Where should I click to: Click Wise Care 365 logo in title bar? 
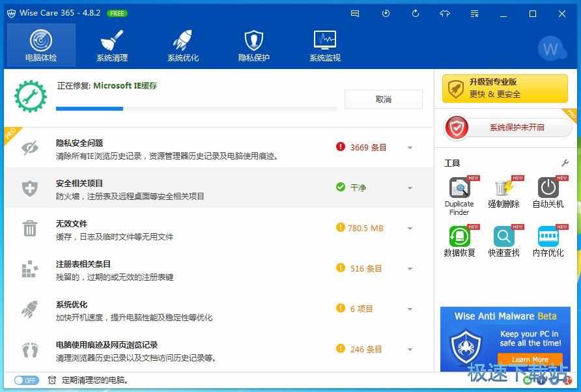[12, 13]
